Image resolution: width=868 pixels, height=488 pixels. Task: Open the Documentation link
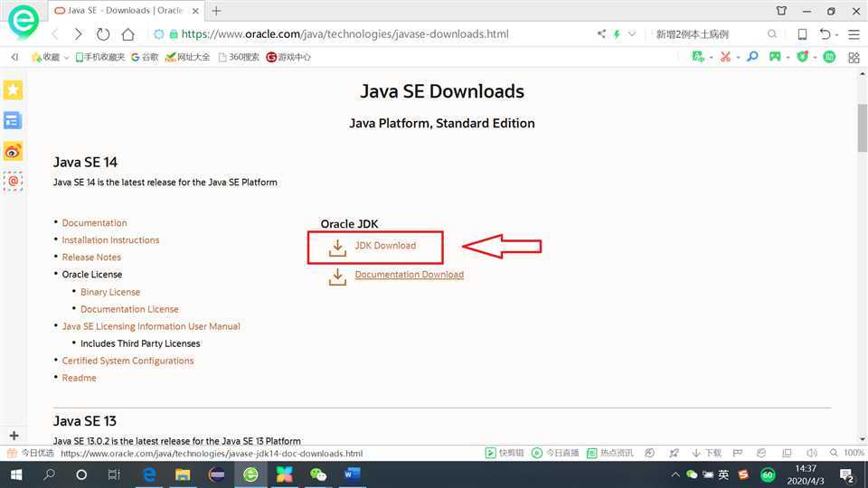pos(94,223)
